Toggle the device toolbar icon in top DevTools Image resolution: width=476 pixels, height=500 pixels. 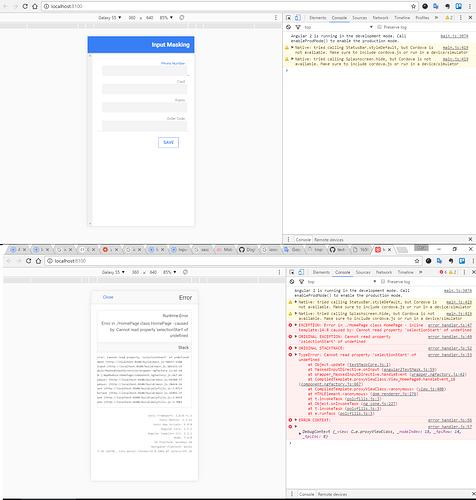click(298, 18)
